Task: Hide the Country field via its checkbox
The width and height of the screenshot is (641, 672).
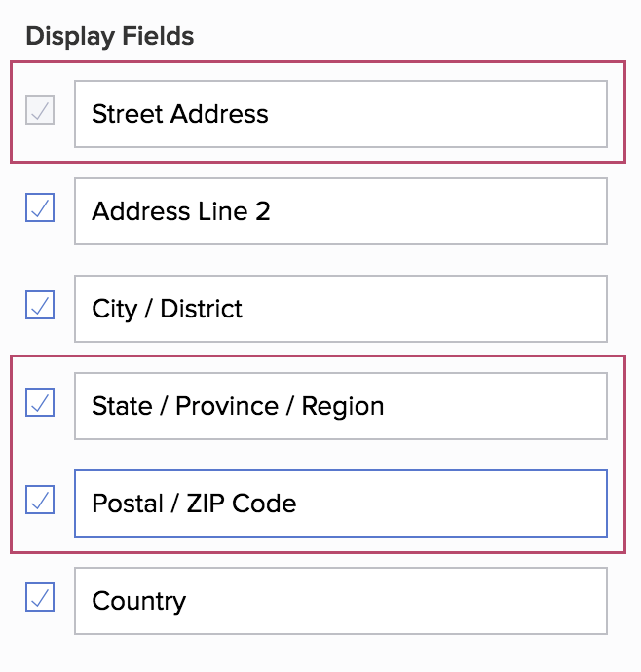Action: (x=40, y=597)
